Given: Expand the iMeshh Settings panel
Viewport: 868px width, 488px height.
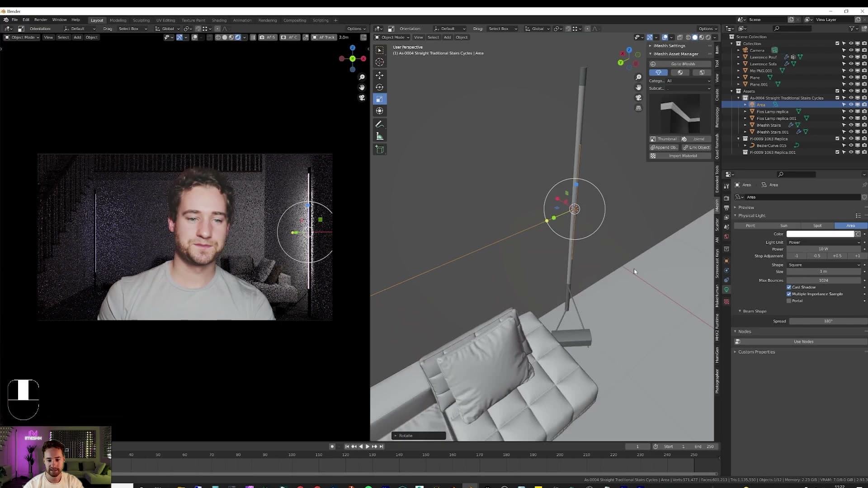Looking at the screenshot, I should coord(669,46).
